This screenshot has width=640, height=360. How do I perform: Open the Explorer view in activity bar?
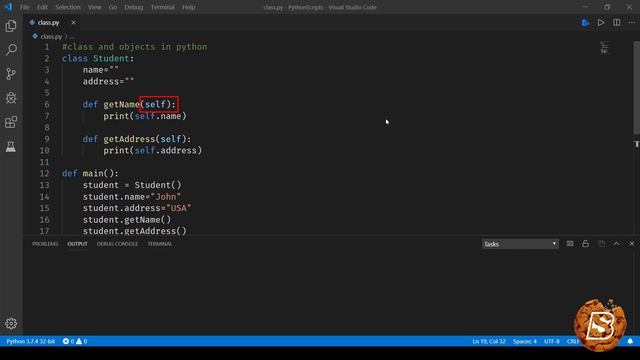click(11, 26)
